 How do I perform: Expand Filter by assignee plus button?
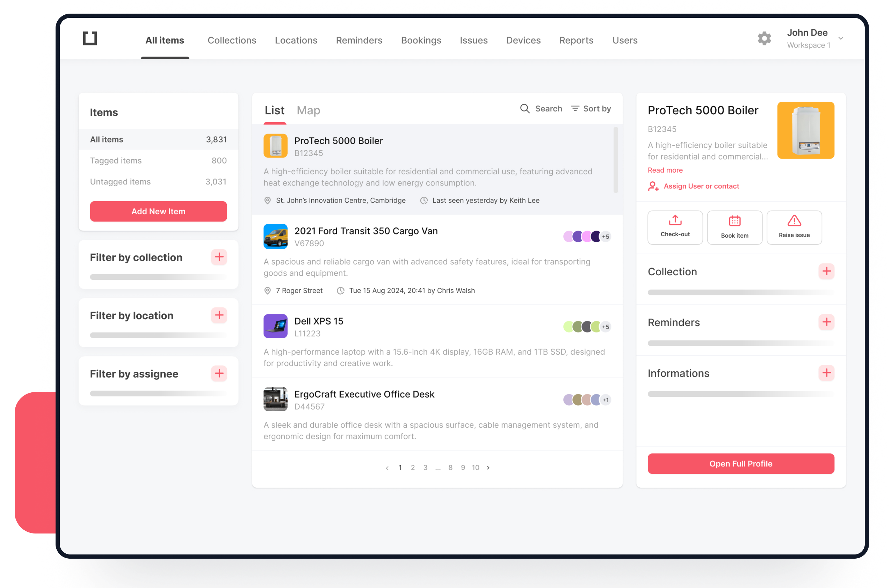[219, 373]
